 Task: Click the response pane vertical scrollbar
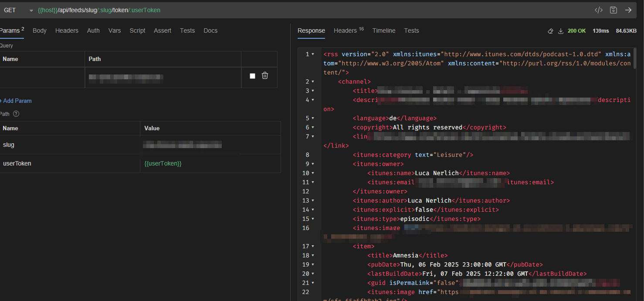(634, 59)
